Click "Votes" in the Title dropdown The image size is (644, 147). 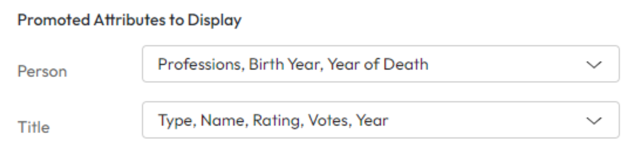(330, 121)
